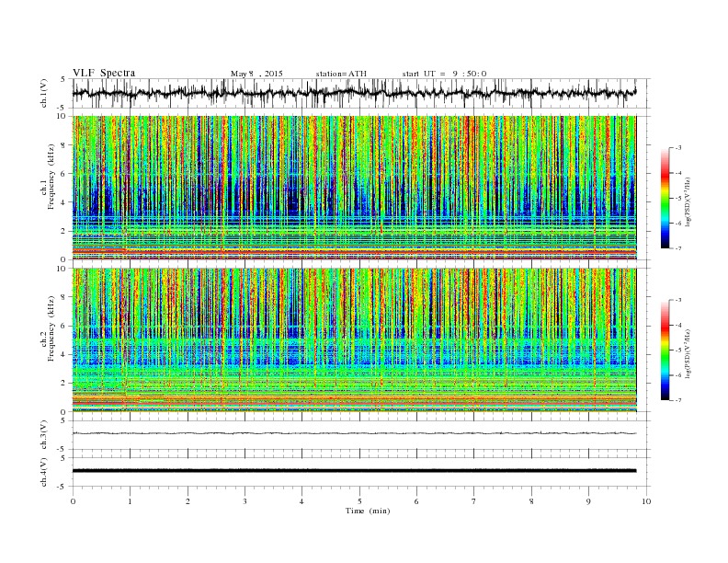
Task: Click the "0" tick on the Time axis
Action: [x=73, y=501]
